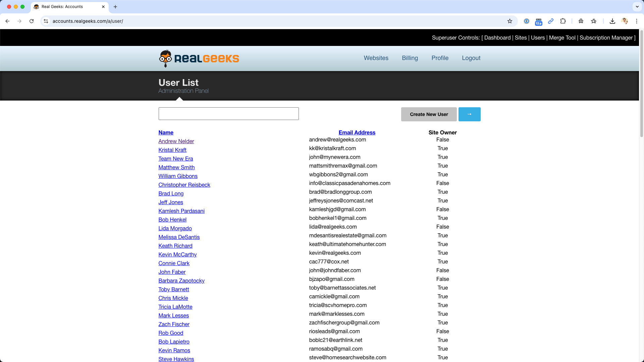Image resolution: width=644 pixels, height=362 pixels.
Task: Open Melissa DeSantis' user page
Action: tap(179, 237)
